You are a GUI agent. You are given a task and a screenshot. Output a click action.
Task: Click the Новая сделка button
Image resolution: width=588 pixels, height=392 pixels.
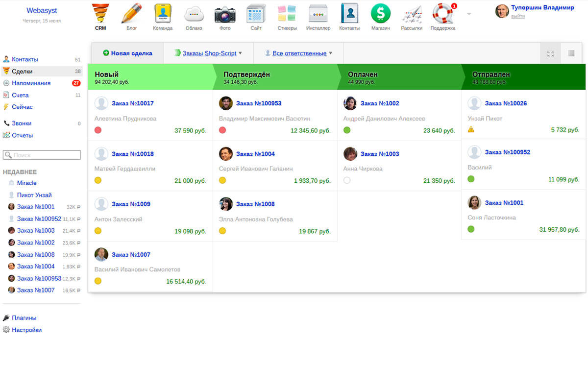pyautogui.click(x=127, y=53)
